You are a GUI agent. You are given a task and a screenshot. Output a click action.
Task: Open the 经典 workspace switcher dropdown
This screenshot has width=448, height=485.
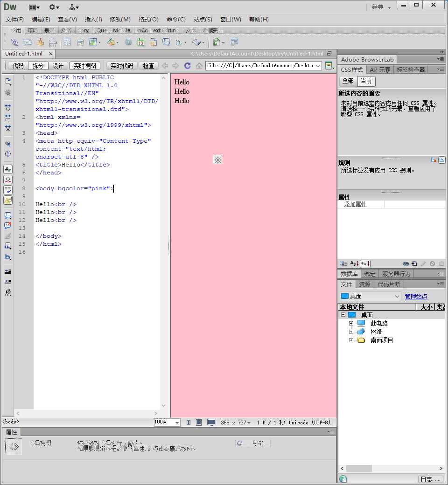(x=381, y=7)
